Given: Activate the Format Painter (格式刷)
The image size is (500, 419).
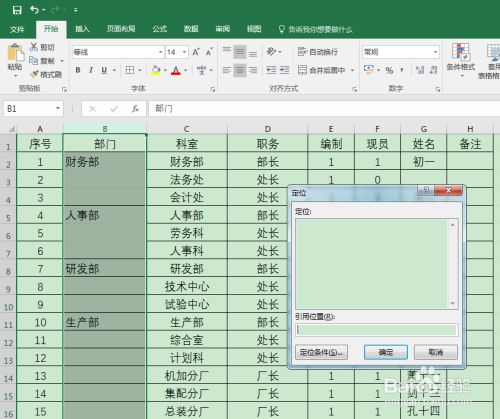Looking at the screenshot, I should click(46, 74).
